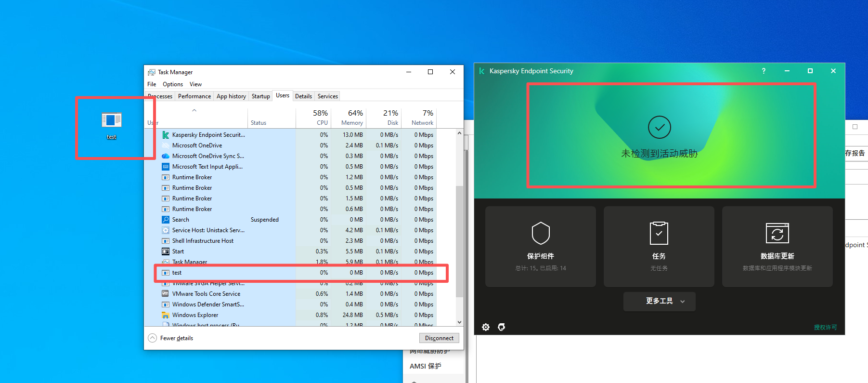
Task: Switch to the App history tab
Action: (231, 96)
